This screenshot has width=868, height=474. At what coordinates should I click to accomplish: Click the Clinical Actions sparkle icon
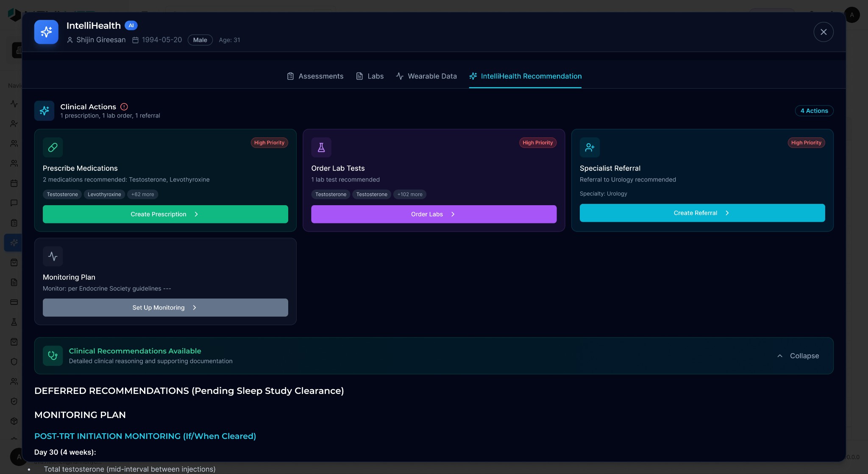45,111
